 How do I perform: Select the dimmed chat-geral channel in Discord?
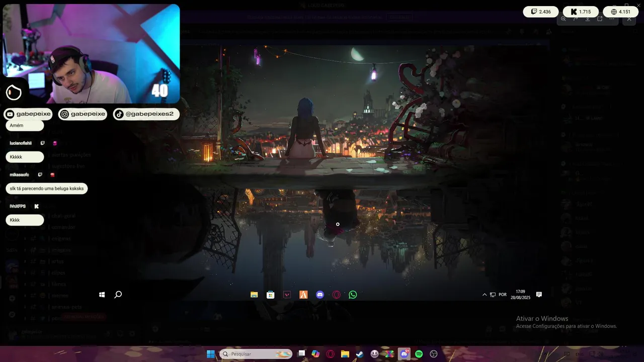tap(63, 216)
